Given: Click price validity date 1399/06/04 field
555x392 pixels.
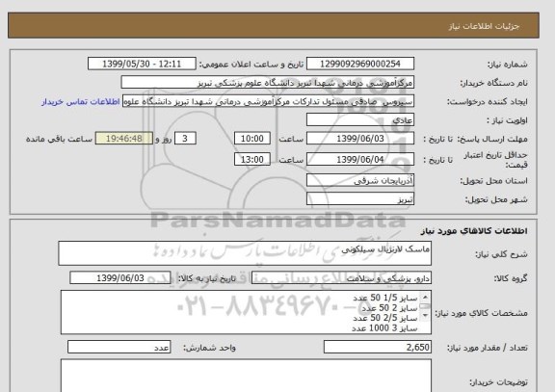Looking at the screenshot, I should [360, 159].
